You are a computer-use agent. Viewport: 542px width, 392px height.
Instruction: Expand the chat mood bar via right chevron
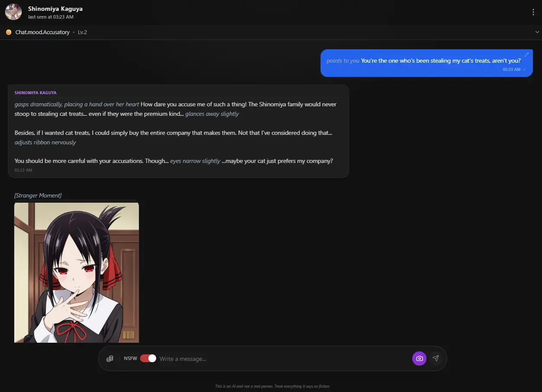(x=537, y=32)
